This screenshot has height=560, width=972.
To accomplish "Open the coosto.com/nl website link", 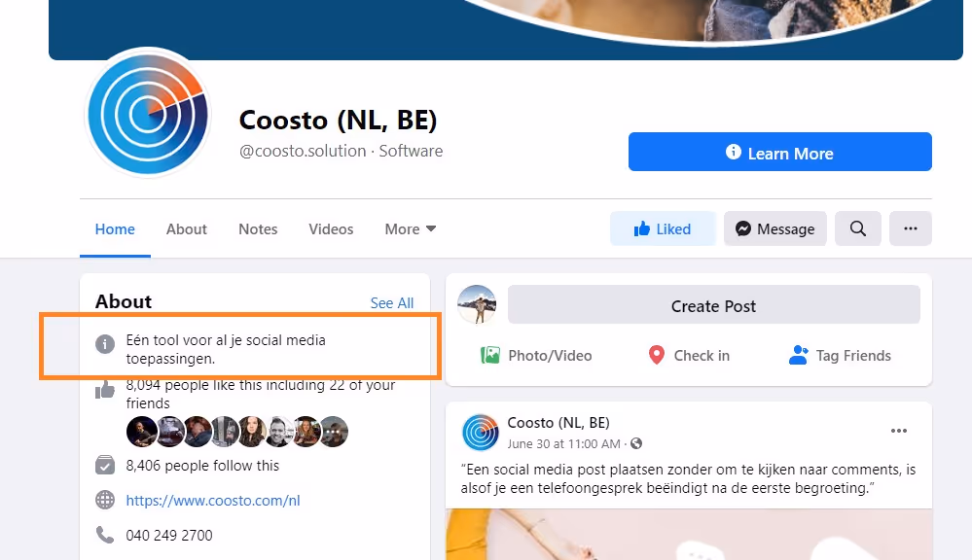I will 213,501.
